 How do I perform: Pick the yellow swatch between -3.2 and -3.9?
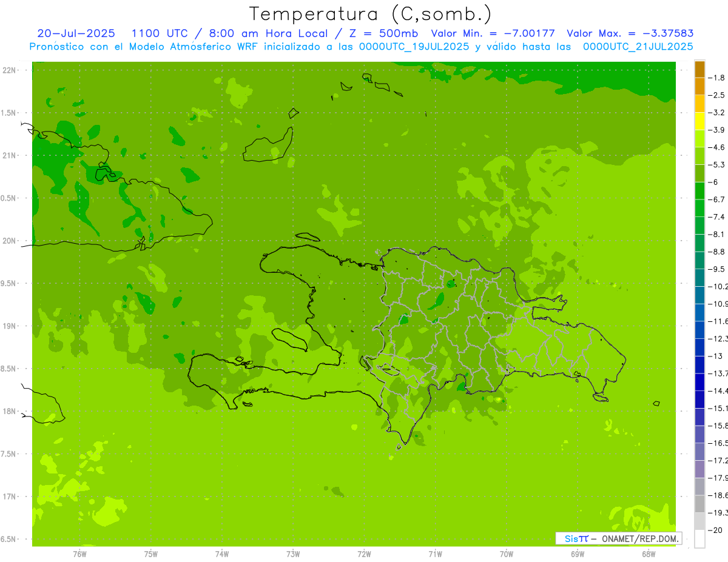pos(699,121)
